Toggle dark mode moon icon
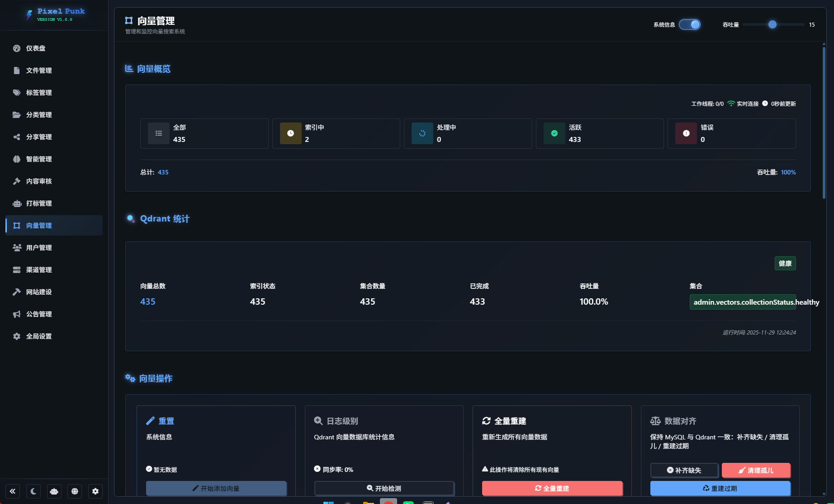The width and height of the screenshot is (834, 504). click(x=33, y=491)
